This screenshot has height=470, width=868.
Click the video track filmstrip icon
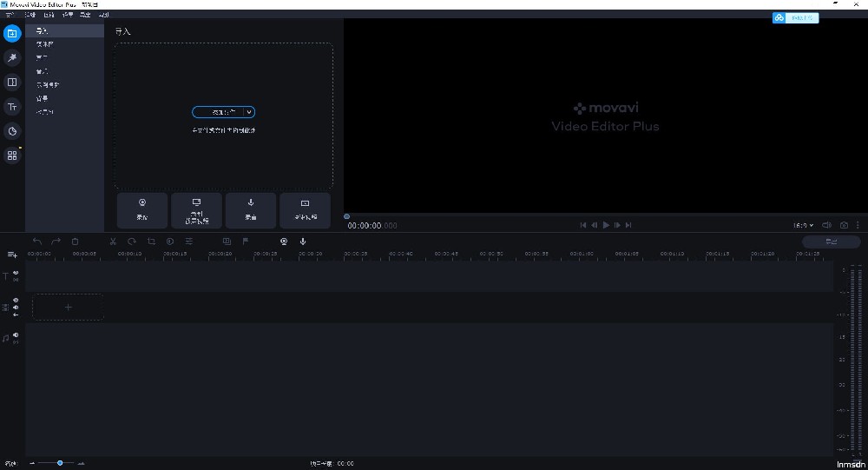click(5, 307)
